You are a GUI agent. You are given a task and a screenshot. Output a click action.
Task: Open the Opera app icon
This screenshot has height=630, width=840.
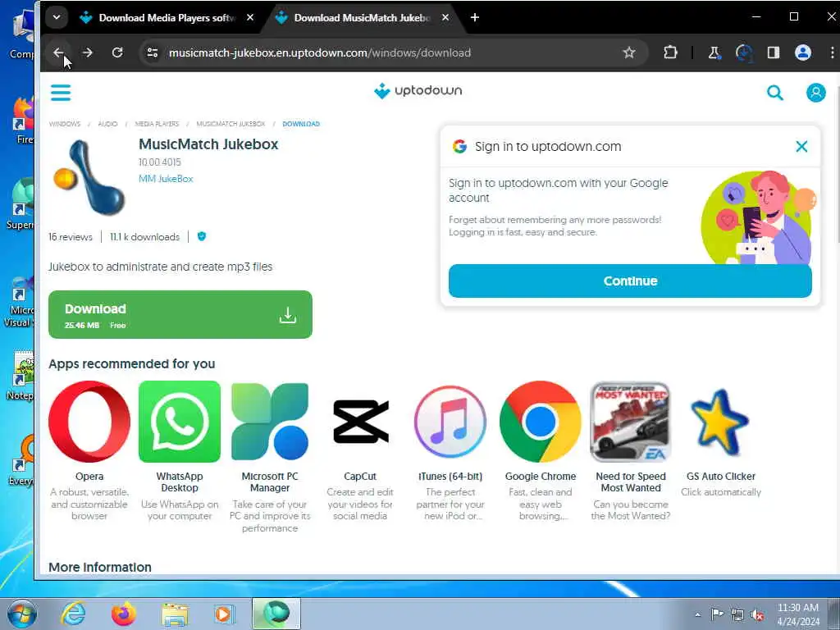(x=89, y=422)
